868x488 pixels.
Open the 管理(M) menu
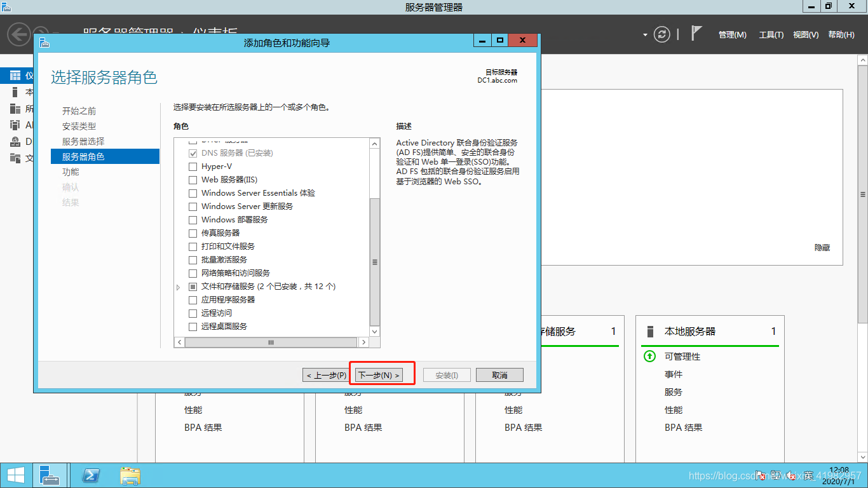pos(732,35)
